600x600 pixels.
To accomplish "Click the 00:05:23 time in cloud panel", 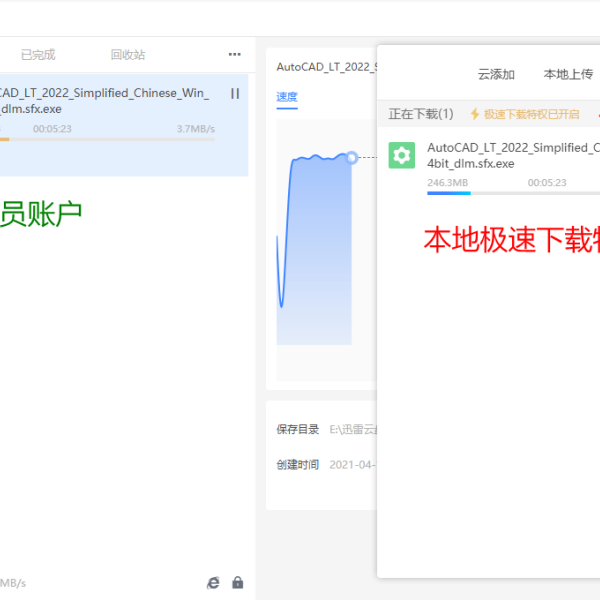I will (547, 183).
